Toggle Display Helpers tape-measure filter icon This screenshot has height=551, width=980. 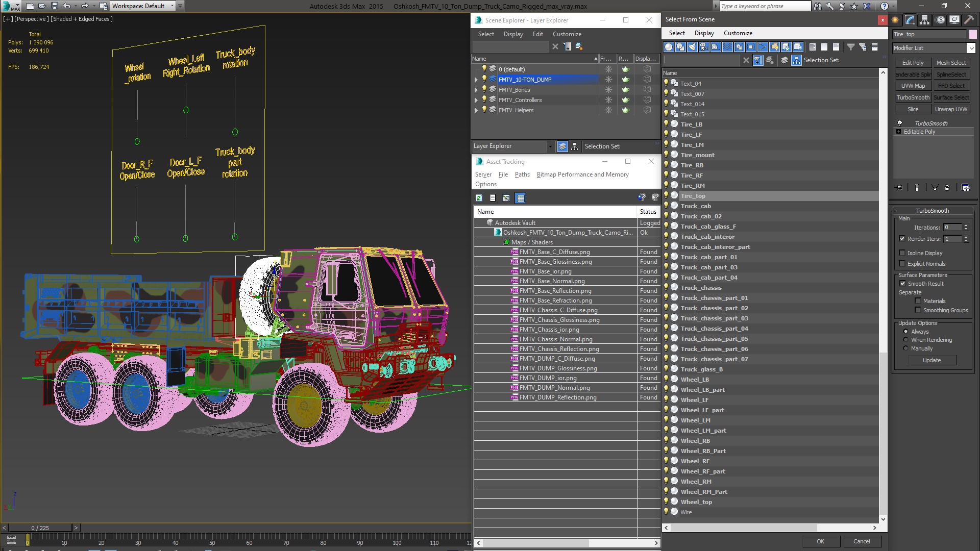click(716, 47)
